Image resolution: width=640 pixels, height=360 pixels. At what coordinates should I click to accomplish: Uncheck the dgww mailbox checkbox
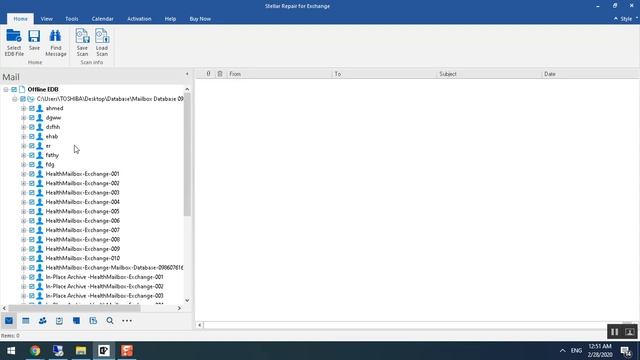32,118
